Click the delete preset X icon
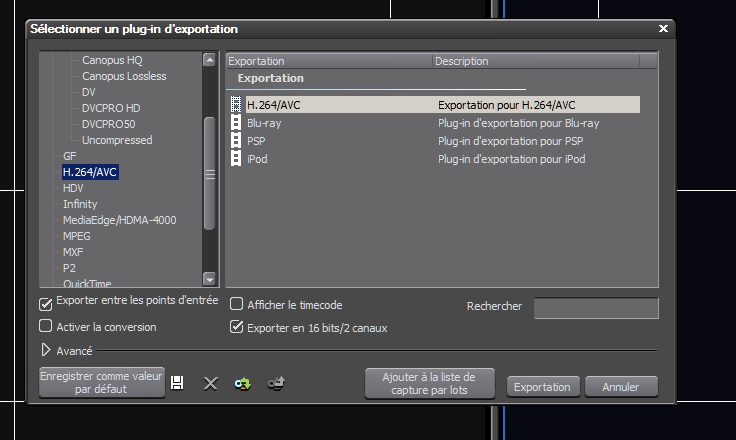This screenshot has height=440, width=736. (x=211, y=383)
